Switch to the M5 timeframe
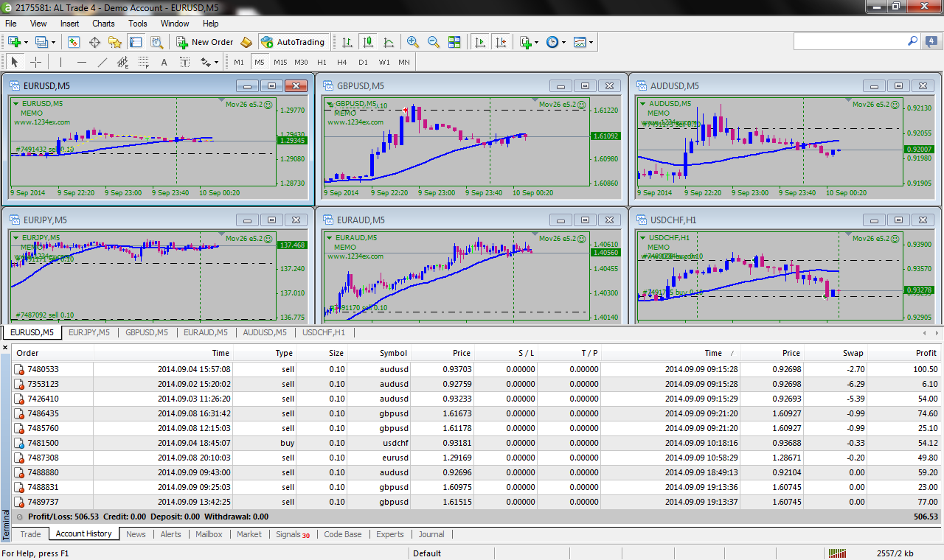The height and width of the screenshot is (560, 944). 260,62
